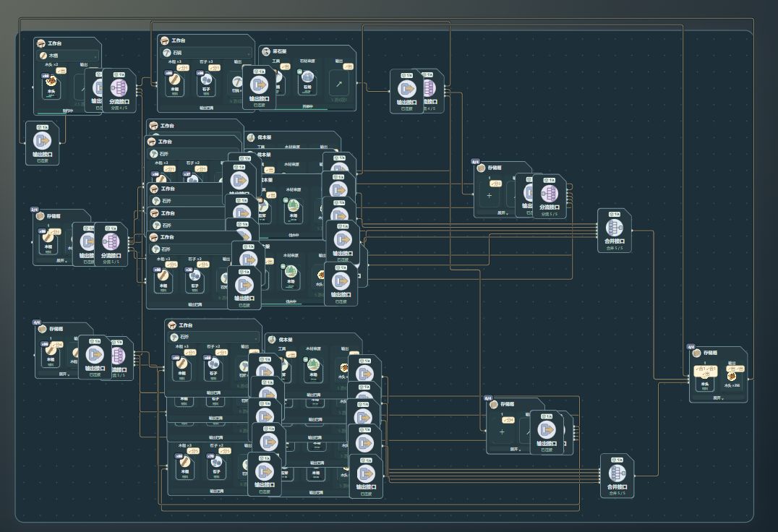Screen dimensions: 778x532
Task: Open the 木棍 recipe dropdown
Action: click(67, 56)
